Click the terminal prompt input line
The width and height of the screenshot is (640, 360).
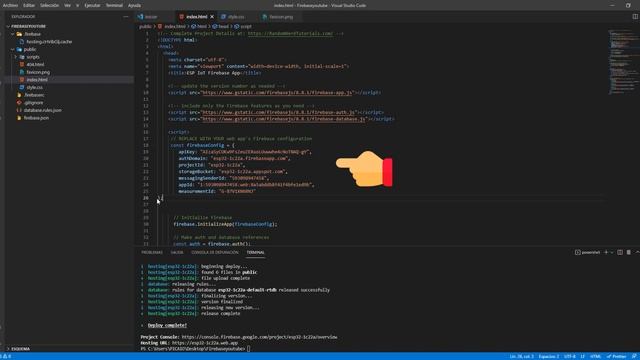coord(195,349)
